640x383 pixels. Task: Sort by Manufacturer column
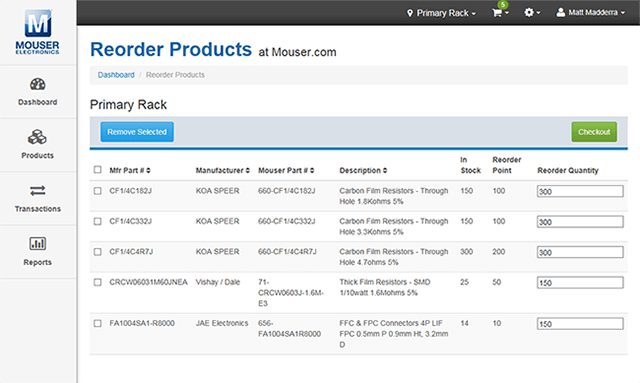pyautogui.click(x=222, y=170)
